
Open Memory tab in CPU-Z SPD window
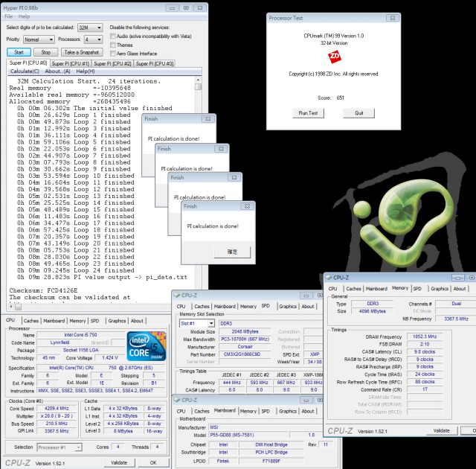[248, 307]
